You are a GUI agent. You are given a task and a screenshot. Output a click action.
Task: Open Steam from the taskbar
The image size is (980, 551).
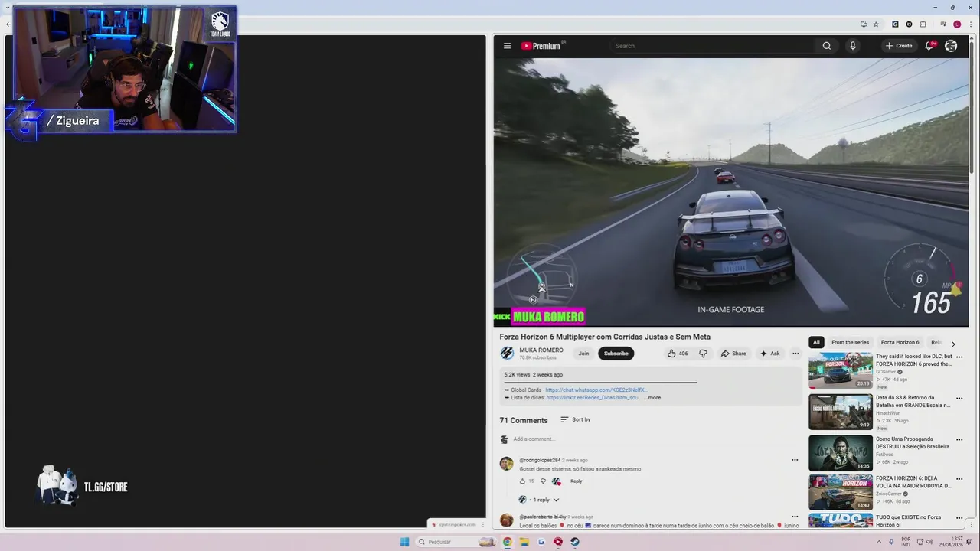(575, 542)
